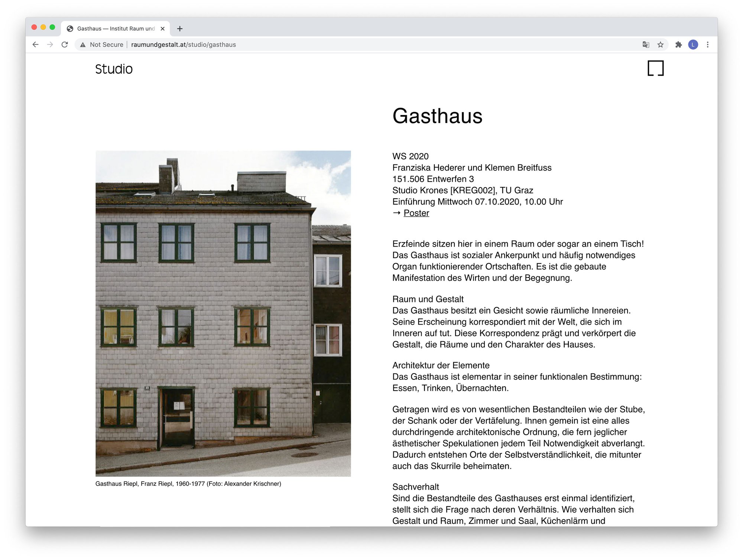Go back to the previous page

tap(36, 45)
